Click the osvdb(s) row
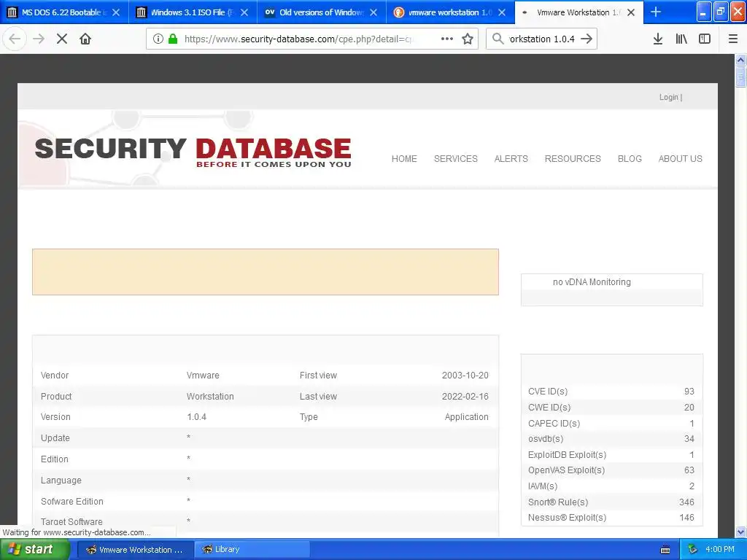 coord(611,438)
